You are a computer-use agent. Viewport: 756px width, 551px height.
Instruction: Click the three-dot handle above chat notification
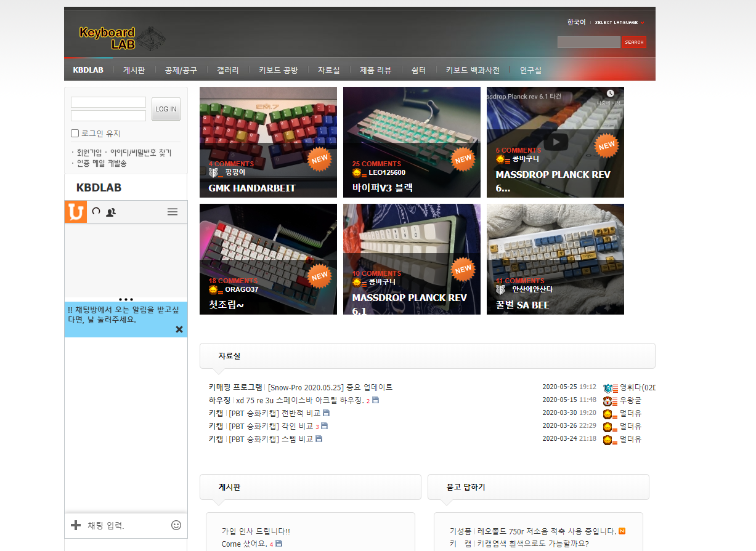tap(126, 299)
